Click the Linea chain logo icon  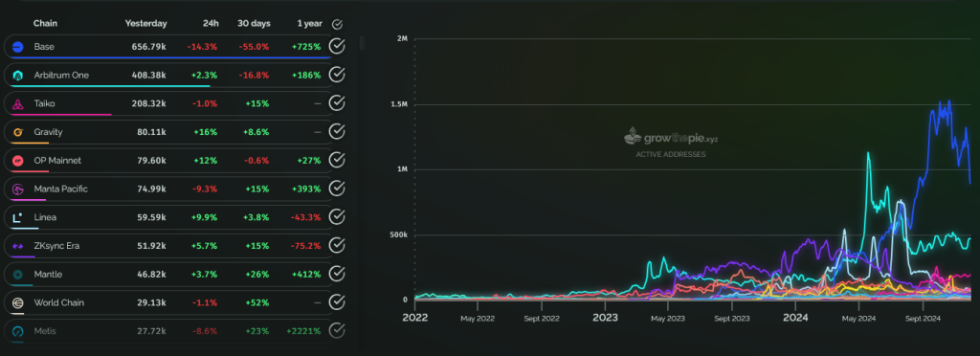[17, 217]
